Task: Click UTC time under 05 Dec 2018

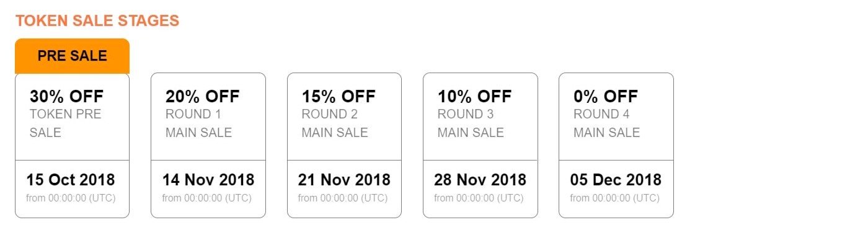Action: click(x=615, y=198)
